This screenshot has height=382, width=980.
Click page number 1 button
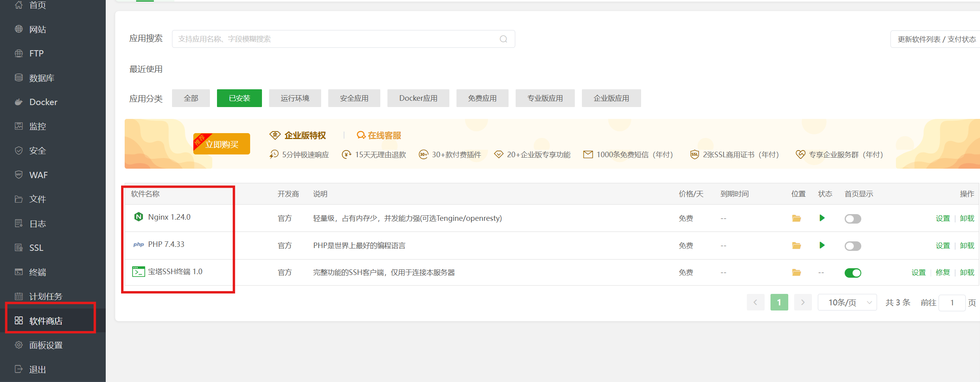tap(779, 303)
